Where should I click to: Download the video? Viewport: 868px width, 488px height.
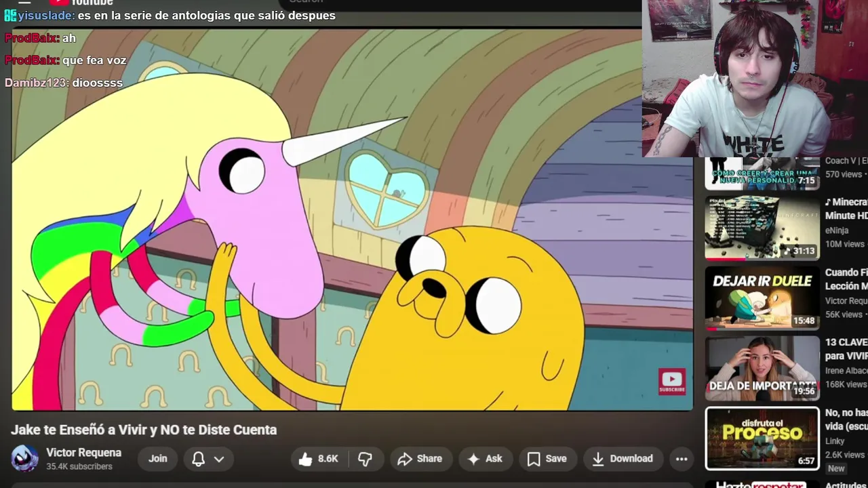click(x=623, y=459)
